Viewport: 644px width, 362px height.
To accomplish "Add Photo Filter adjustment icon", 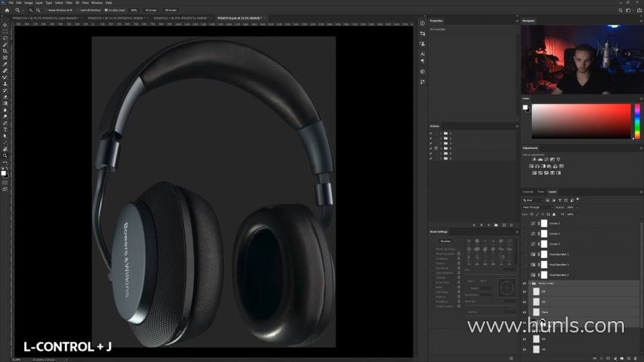I will (549, 166).
